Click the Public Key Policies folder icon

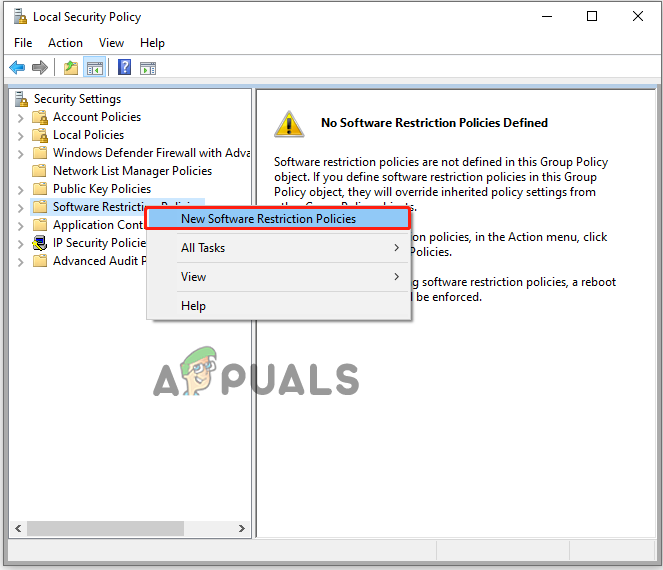[x=40, y=189]
